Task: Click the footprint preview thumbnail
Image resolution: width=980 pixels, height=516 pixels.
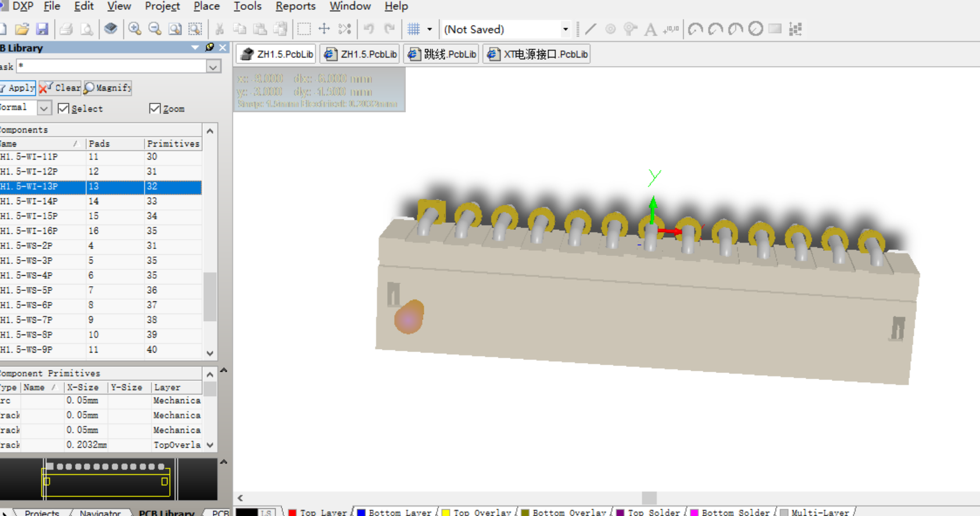Action: coord(108,478)
